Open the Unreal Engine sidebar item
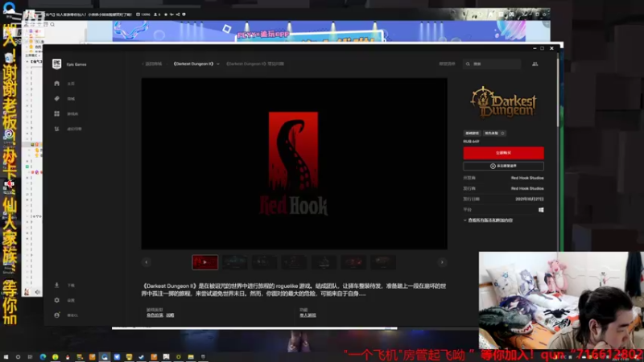Viewport: 644px width, 362px height. pyautogui.click(x=68, y=129)
